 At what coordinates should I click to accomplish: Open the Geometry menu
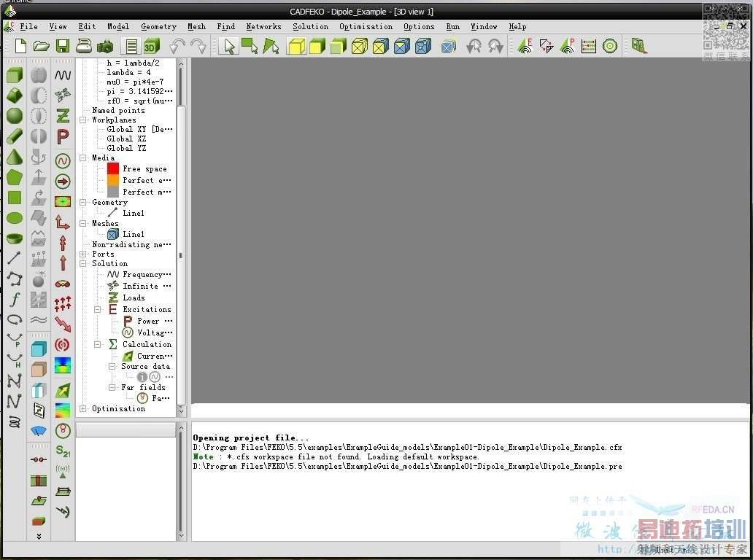point(158,27)
